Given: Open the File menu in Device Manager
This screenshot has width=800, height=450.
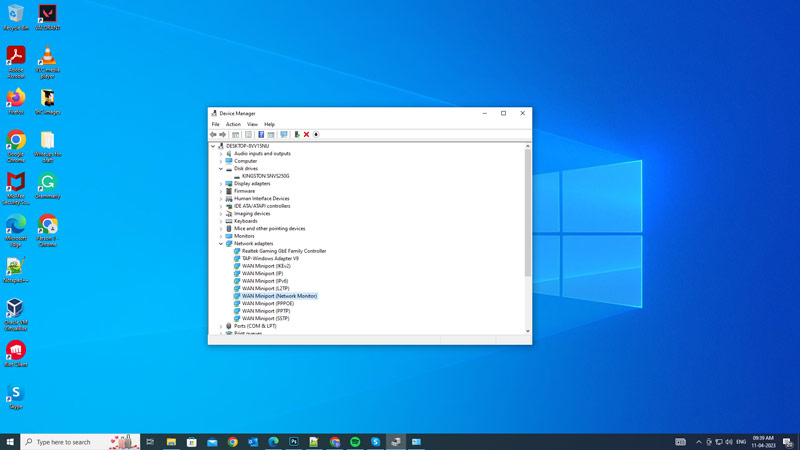Looking at the screenshot, I should point(216,124).
